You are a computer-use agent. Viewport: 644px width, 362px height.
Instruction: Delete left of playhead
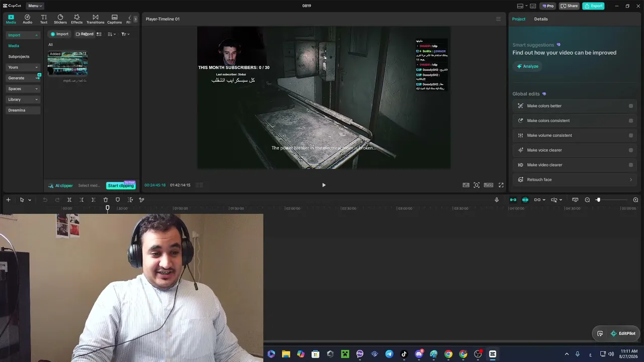pyautogui.click(x=82, y=200)
